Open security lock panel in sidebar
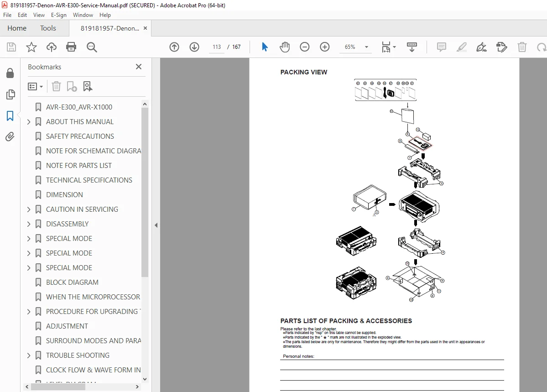 (10, 73)
